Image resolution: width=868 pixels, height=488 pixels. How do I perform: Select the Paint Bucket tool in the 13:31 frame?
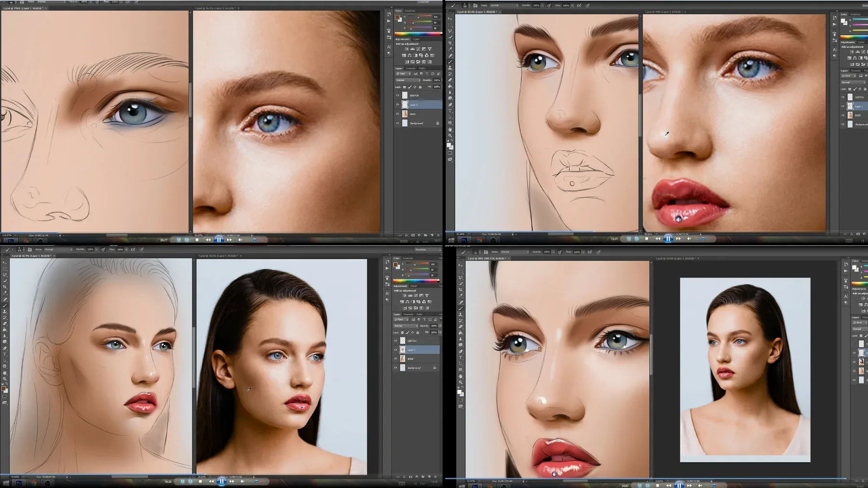coord(450,86)
